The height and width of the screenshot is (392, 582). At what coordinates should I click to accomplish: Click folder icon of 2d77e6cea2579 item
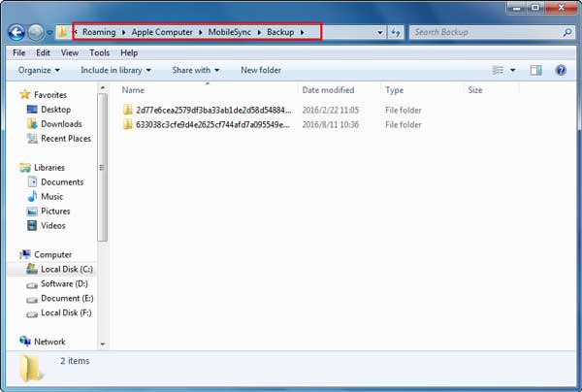tap(128, 110)
